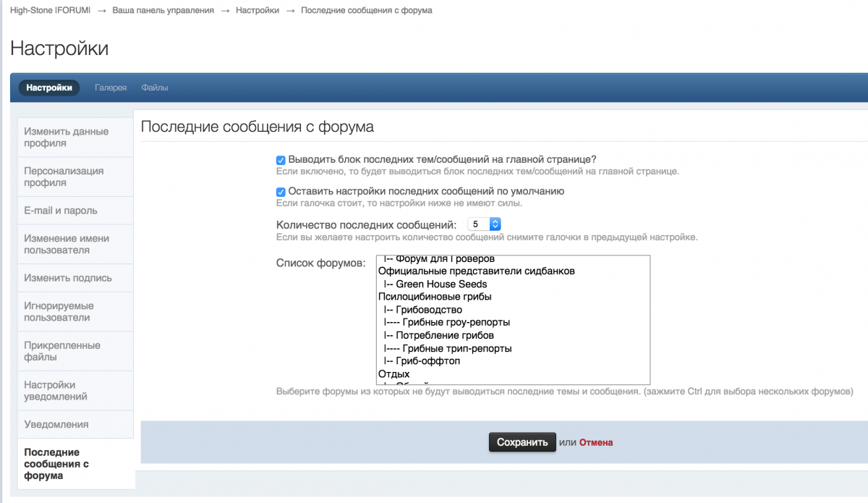The width and height of the screenshot is (868, 503).
Task: Click the red 'Отмена' link
Action: 596,442
